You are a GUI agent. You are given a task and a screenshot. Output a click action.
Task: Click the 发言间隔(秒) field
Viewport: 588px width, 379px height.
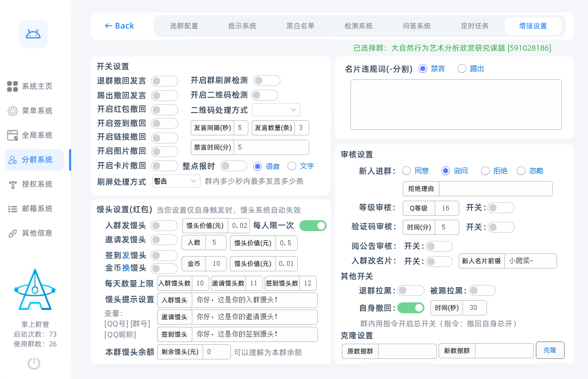pos(241,128)
